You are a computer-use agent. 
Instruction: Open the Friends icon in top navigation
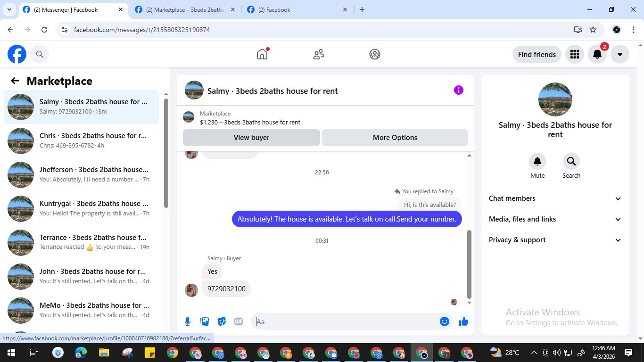tap(319, 54)
